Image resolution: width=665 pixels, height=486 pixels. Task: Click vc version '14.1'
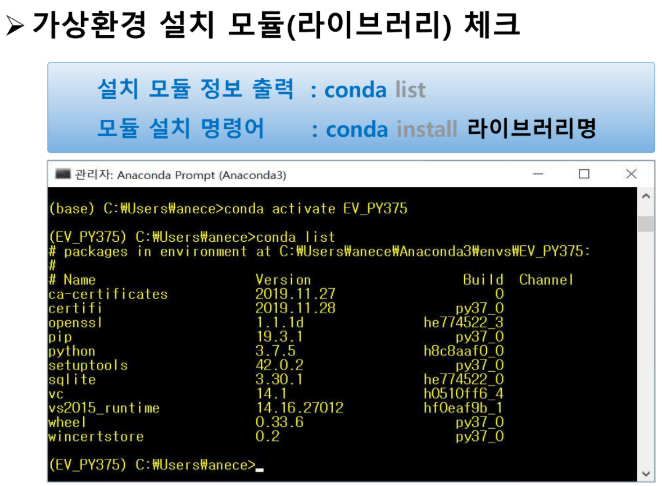(x=271, y=394)
